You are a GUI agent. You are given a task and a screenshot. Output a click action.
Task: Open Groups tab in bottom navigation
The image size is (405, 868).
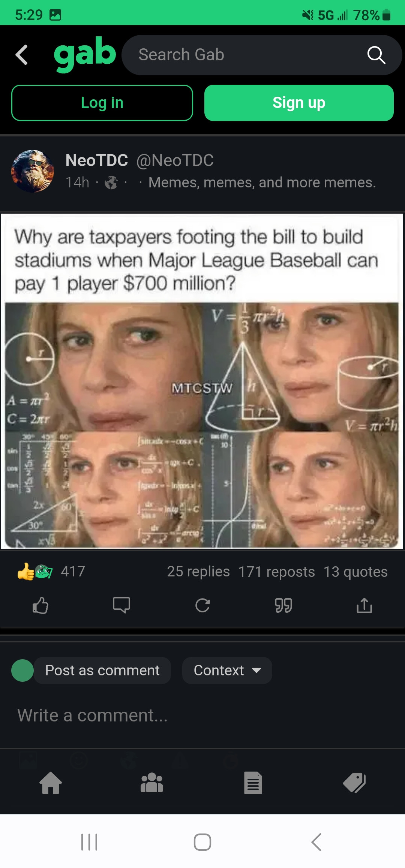tap(152, 783)
